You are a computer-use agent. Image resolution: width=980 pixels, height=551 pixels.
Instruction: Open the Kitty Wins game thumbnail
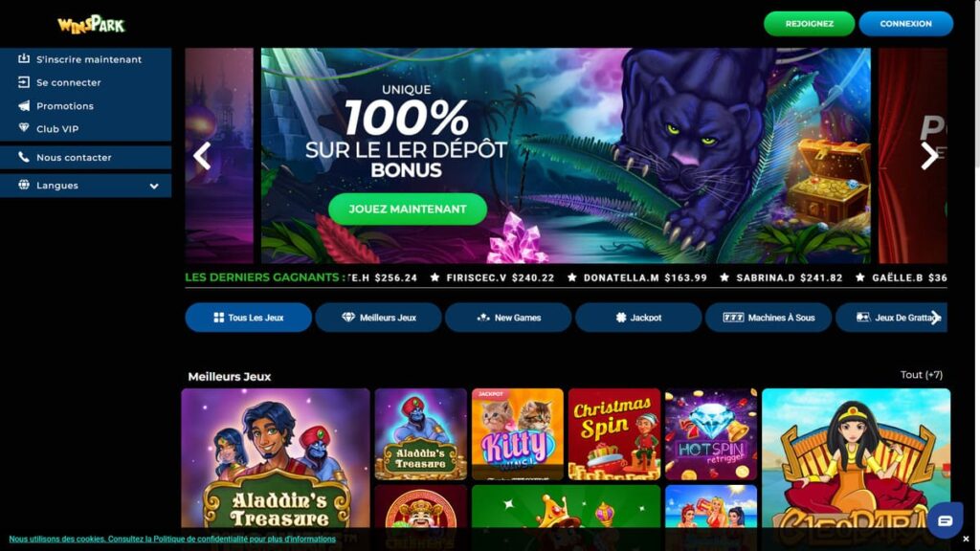[518, 434]
